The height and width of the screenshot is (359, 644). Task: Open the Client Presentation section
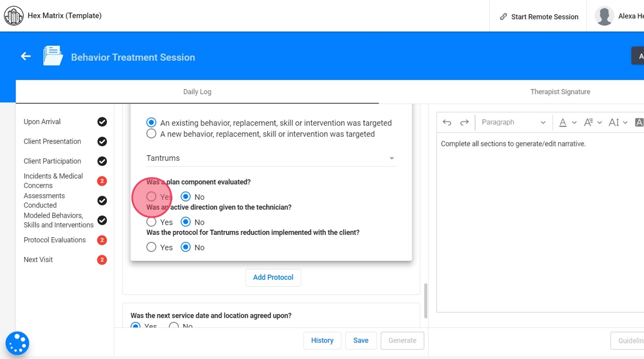(x=52, y=141)
